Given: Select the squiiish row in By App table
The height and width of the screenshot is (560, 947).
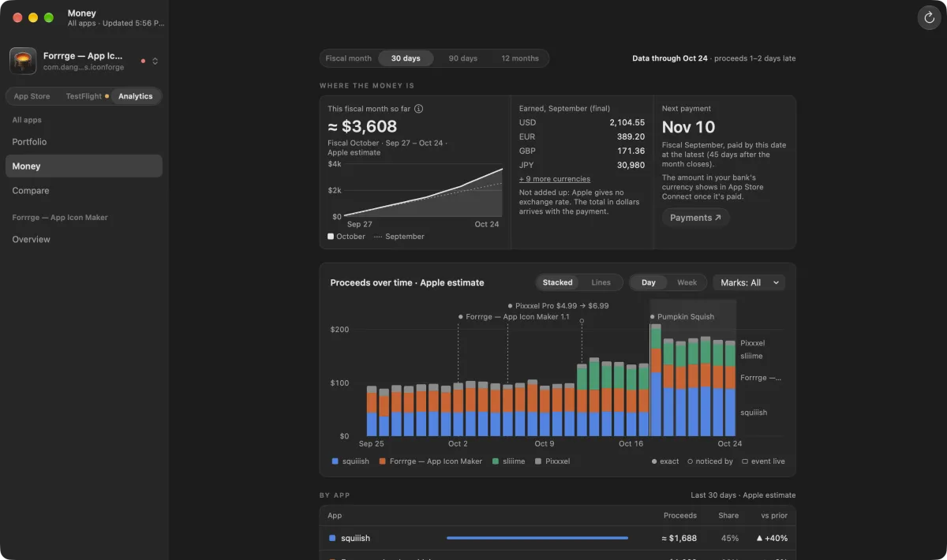Looking at the screenshot, I should pos(558,538).
